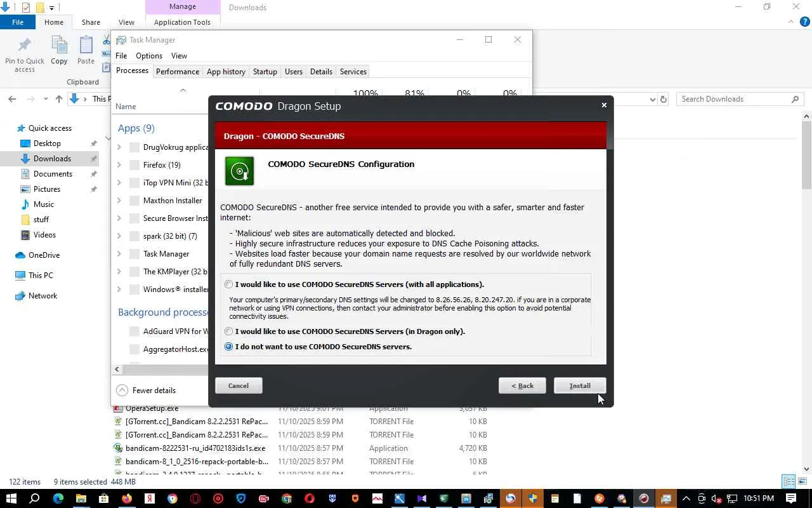Open taskbar Search magnifier
The image size is (812, 508).
coord(35,498)
